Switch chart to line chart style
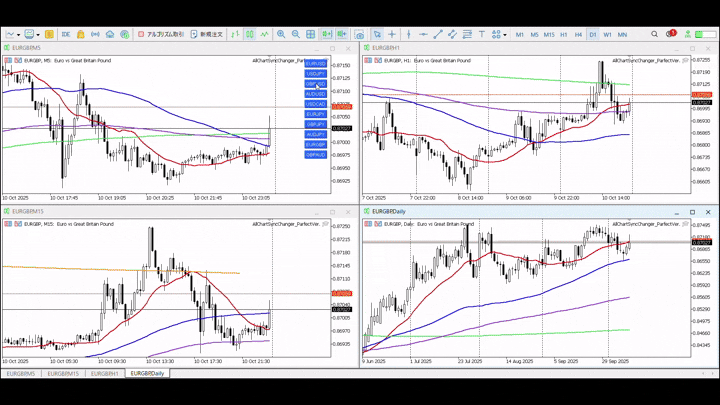Screen dimensions: 720x405 coord(264,34)
